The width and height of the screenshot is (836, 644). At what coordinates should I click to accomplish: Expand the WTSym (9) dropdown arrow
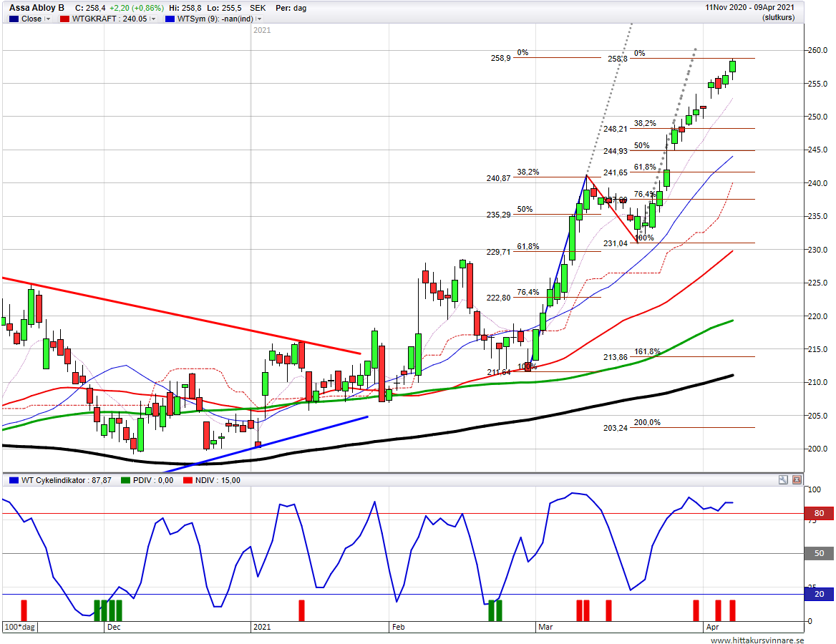point(259,19)
